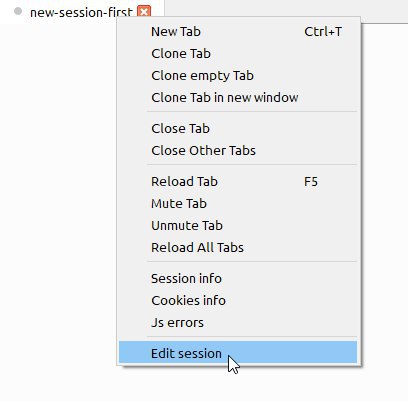Screen dimensions: 408x401
Task: Select the new-session-first tab label
Action: click(x=81, y=13)
